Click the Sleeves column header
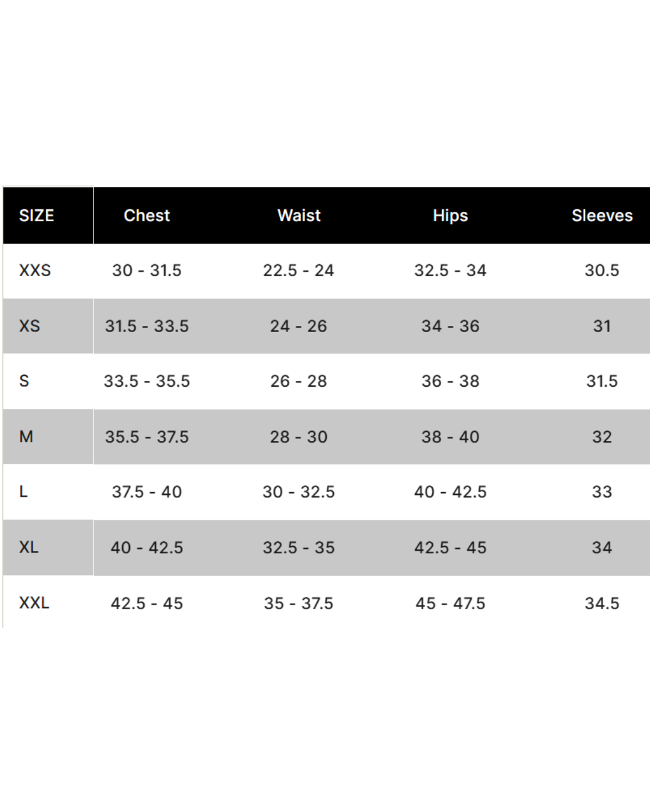 602,215
